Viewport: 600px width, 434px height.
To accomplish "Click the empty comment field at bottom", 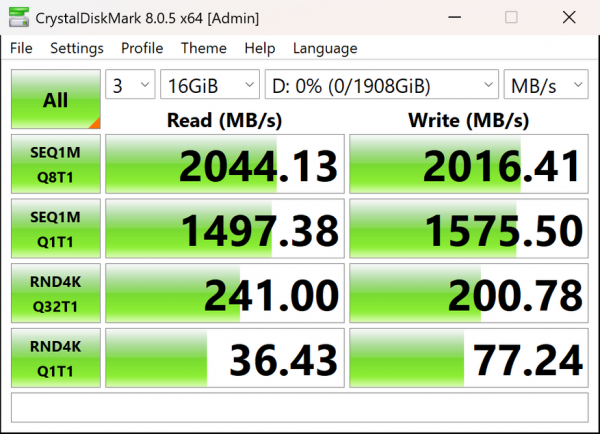I will click(300, 408).
